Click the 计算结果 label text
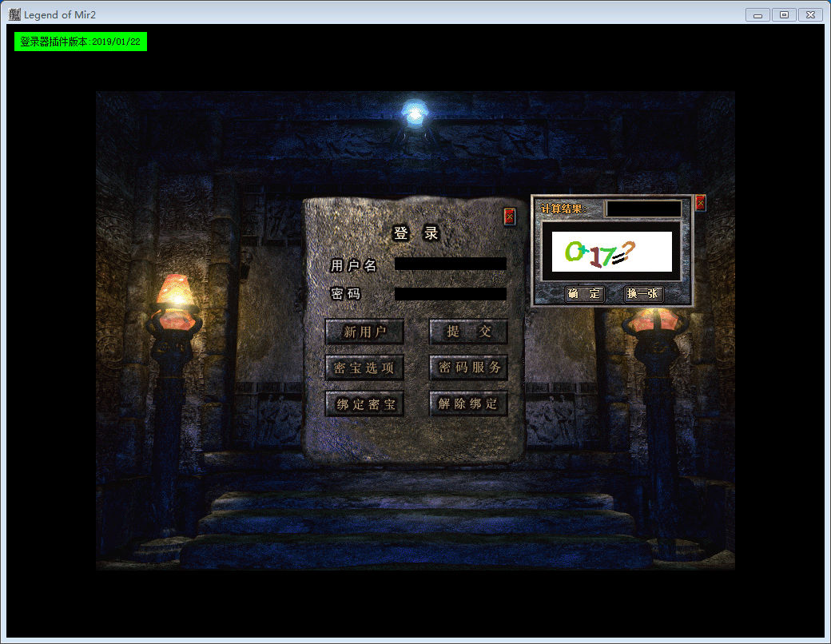831x644 pixels. click(564, 209)
